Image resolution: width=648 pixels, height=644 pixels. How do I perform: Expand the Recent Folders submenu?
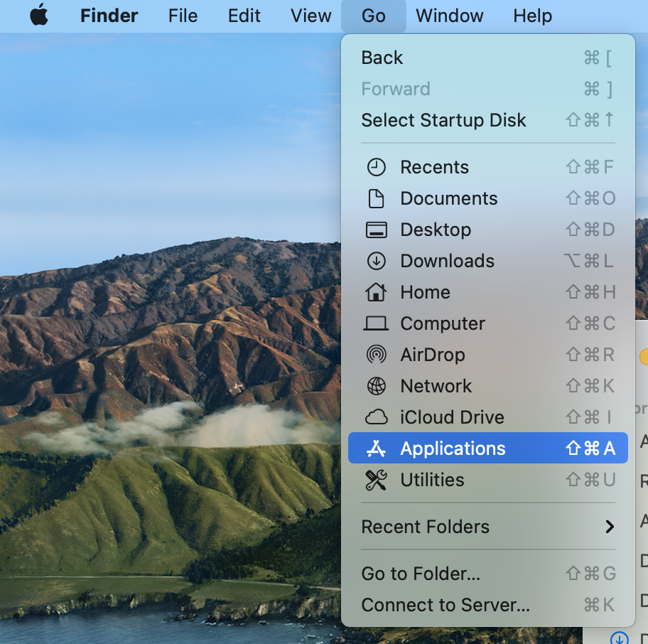click(488, 527)
